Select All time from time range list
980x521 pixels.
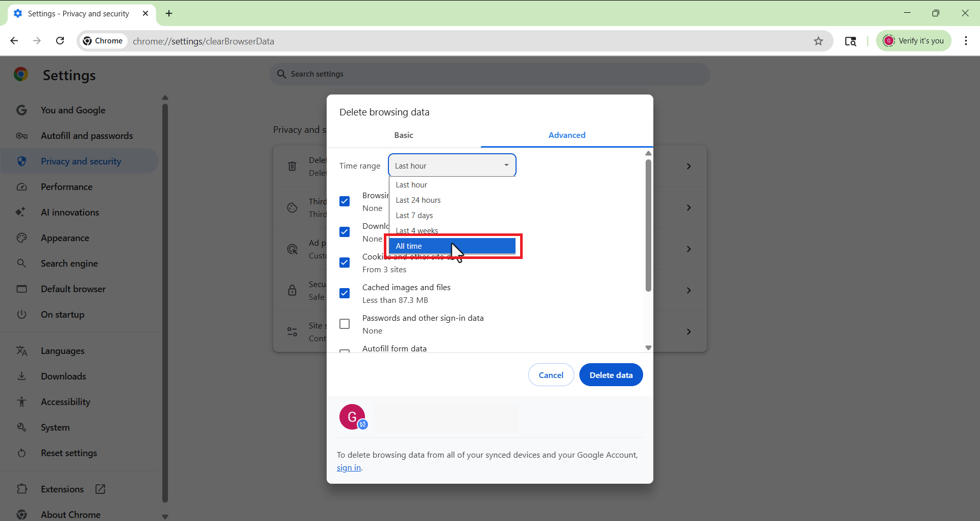(x=452, y=246)
